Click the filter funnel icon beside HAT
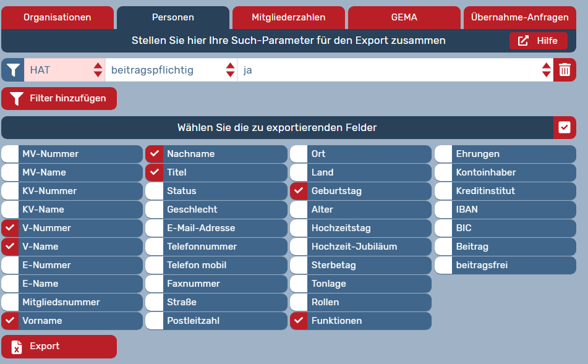588x364 pixels. [12, 70]
